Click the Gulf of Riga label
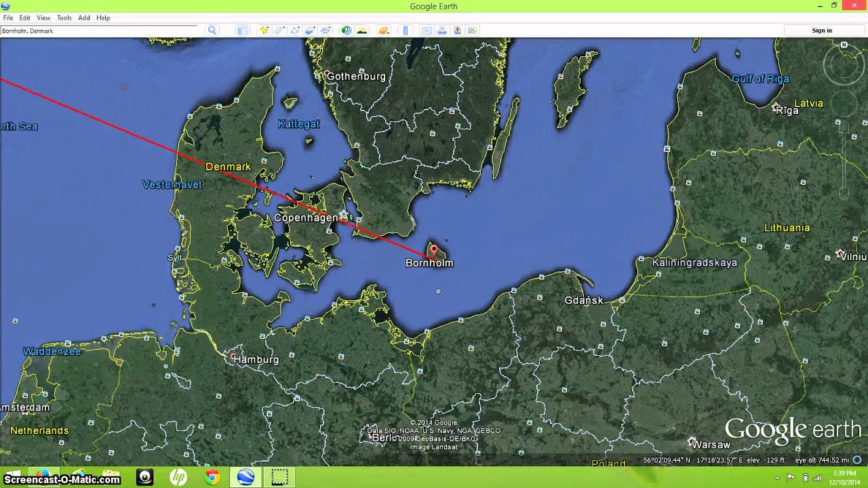The image size is (868, 488). 760,79
